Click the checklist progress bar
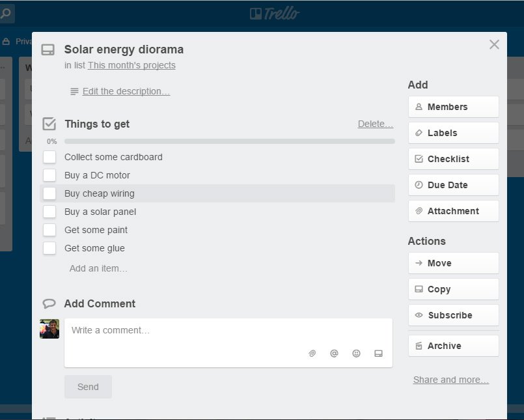The height and width of the screenshot is (420, 524). click(229, 141)
